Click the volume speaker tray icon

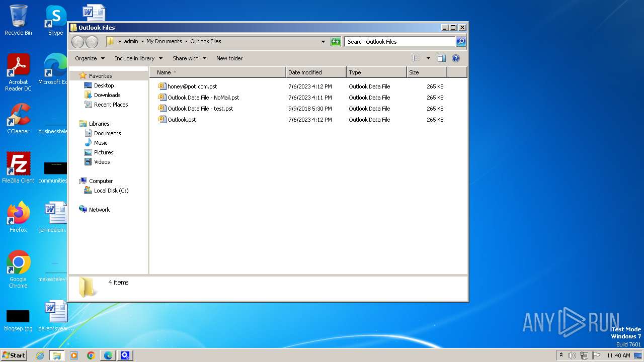[572, 355]
